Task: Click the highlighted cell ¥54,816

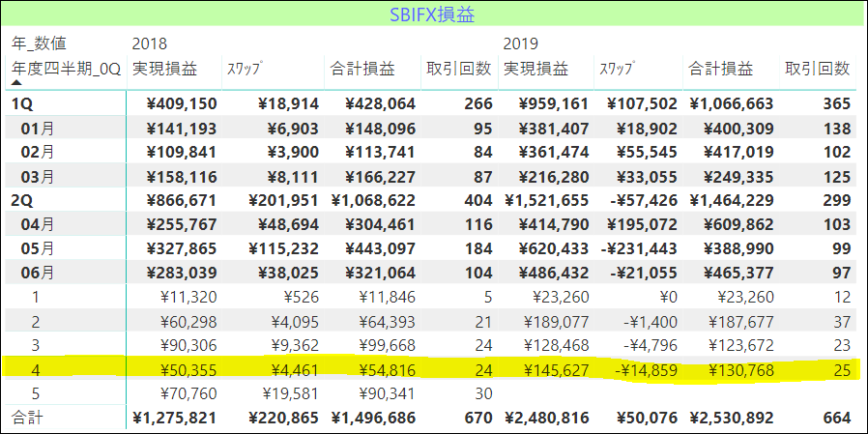Action: coord(387,370)
